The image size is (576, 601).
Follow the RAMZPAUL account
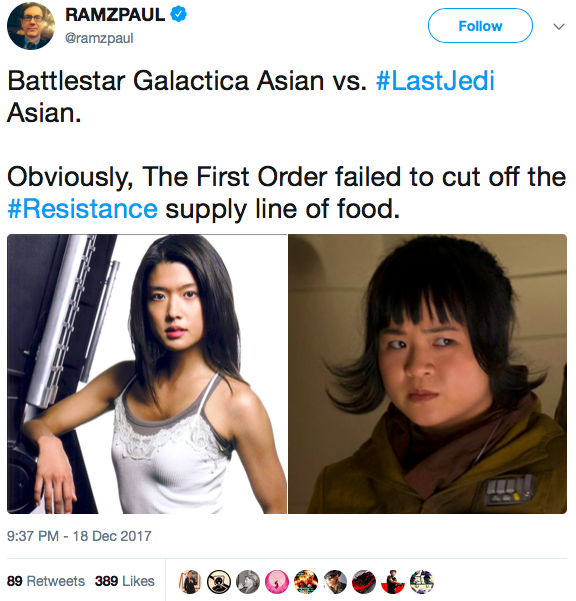(x=480, y=26)
